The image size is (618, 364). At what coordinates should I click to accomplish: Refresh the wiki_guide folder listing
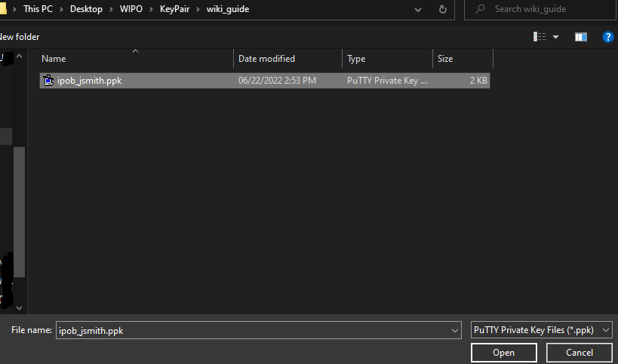coord(442,9)
